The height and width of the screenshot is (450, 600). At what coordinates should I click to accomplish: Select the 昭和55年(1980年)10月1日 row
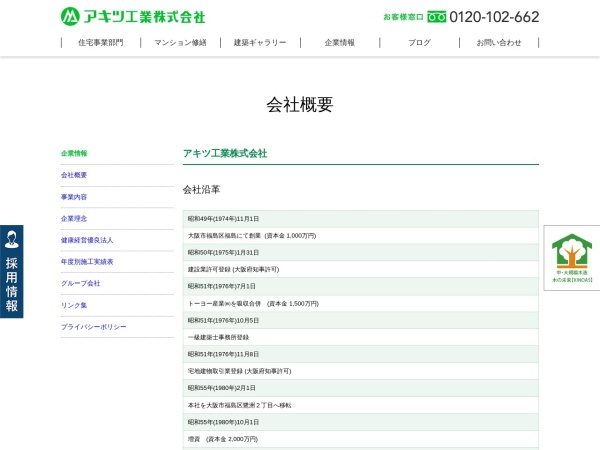pyautogui.click(x=361, y=422)
